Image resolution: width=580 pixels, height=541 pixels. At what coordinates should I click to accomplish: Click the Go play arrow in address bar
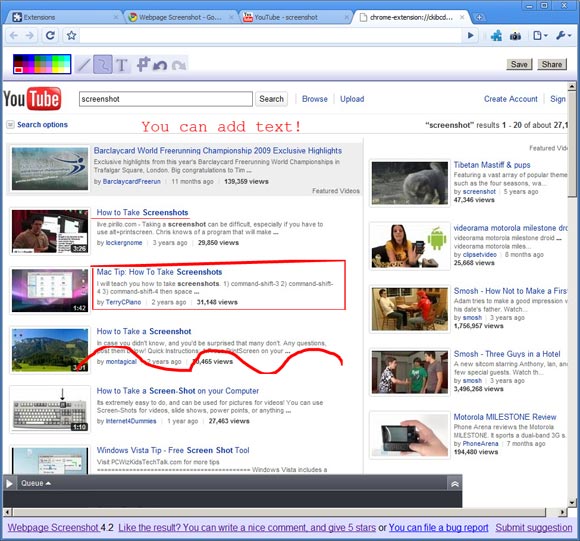(470, 35)
